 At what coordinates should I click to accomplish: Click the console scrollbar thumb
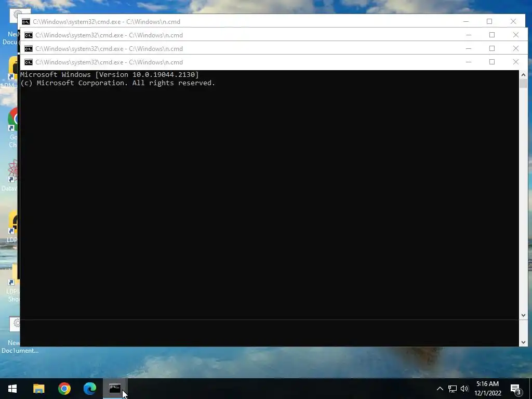point(523,84)
